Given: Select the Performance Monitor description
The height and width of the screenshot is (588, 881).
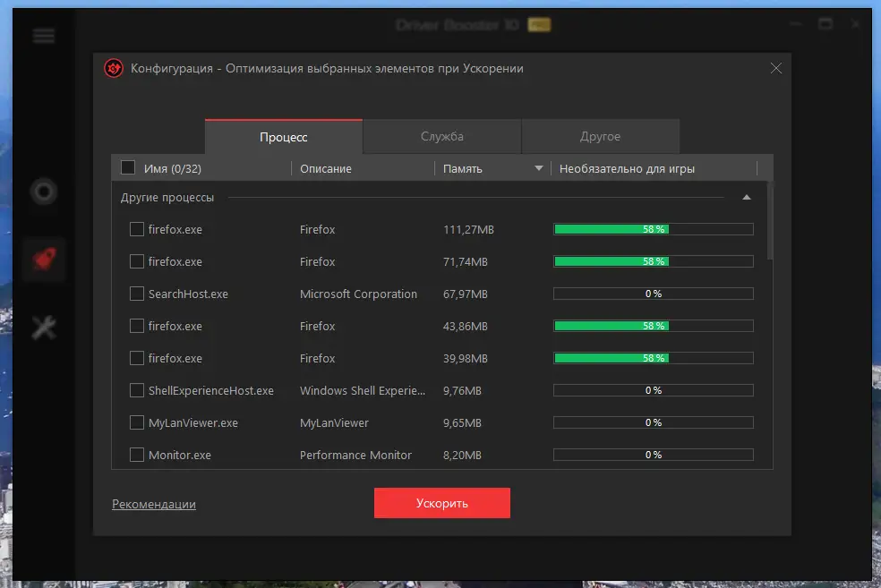Looking at the screenshot, I should 355,455.
